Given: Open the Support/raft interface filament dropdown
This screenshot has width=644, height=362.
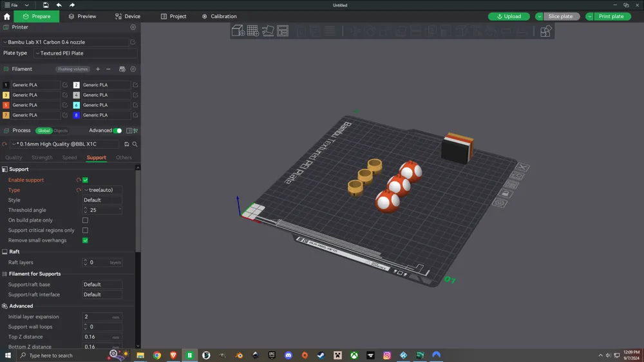Looking at the screenshot, I should 102,294.
